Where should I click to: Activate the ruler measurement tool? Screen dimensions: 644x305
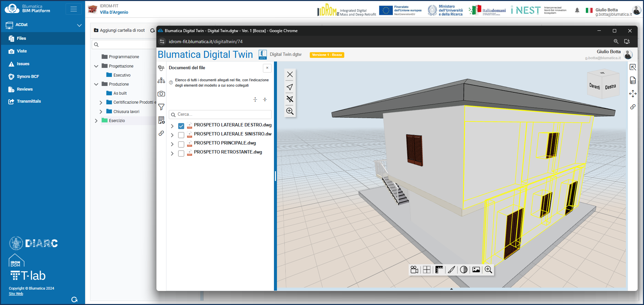(x=439, y=270)
